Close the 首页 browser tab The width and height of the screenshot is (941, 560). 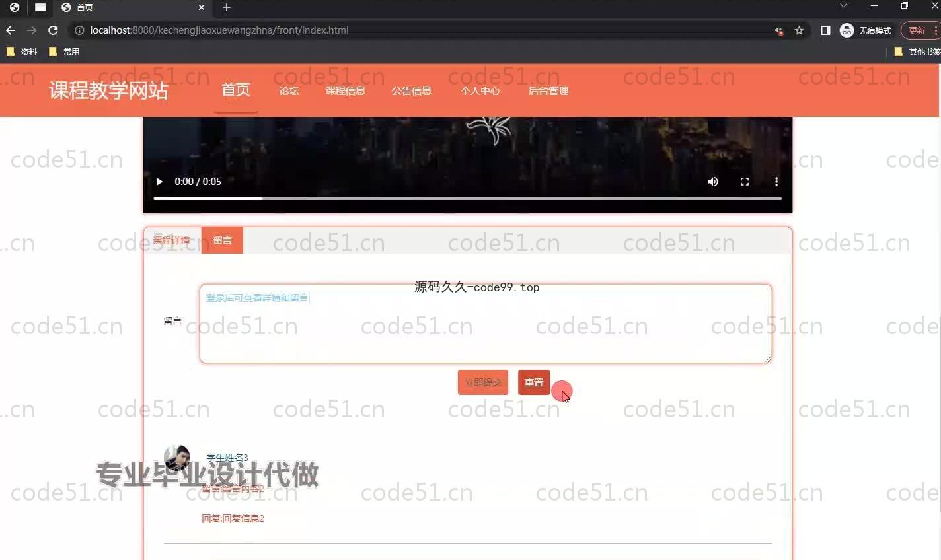202,7
